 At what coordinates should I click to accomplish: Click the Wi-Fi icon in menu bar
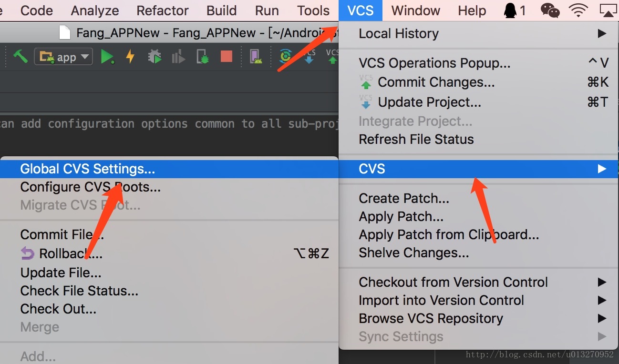click(579, 10)
